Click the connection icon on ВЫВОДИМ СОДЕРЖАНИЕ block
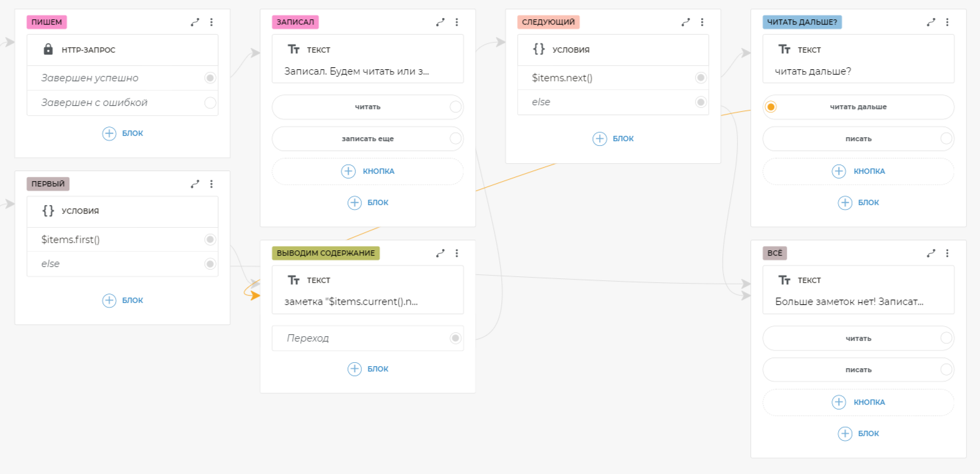The image size is (980, 474). click(x=440, y=253)
